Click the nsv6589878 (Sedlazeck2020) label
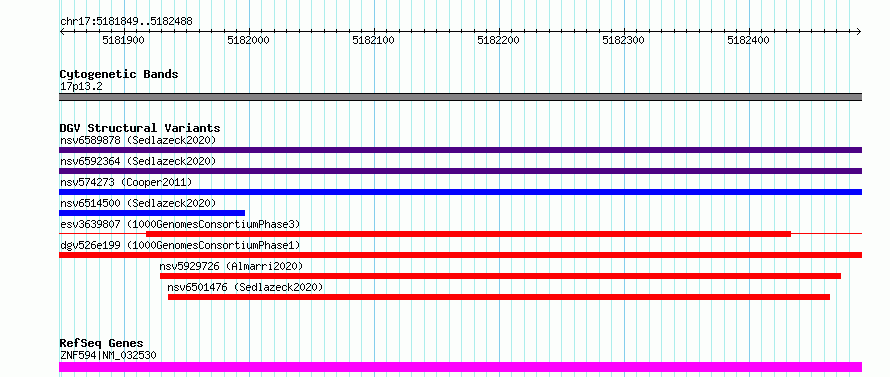 click(x=138, y=140)
